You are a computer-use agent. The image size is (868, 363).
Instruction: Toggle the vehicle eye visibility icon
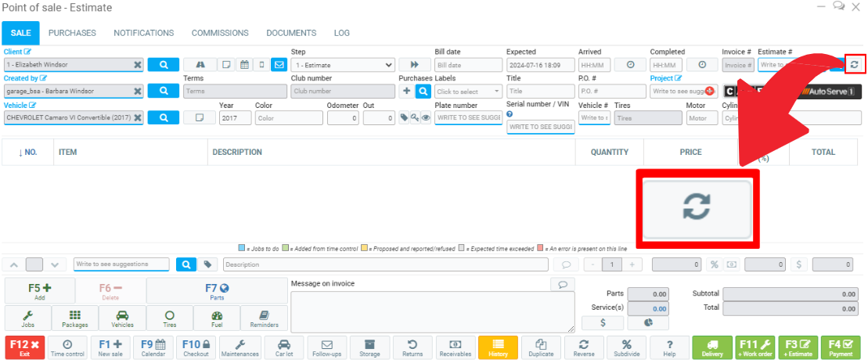tap(427, 118)
